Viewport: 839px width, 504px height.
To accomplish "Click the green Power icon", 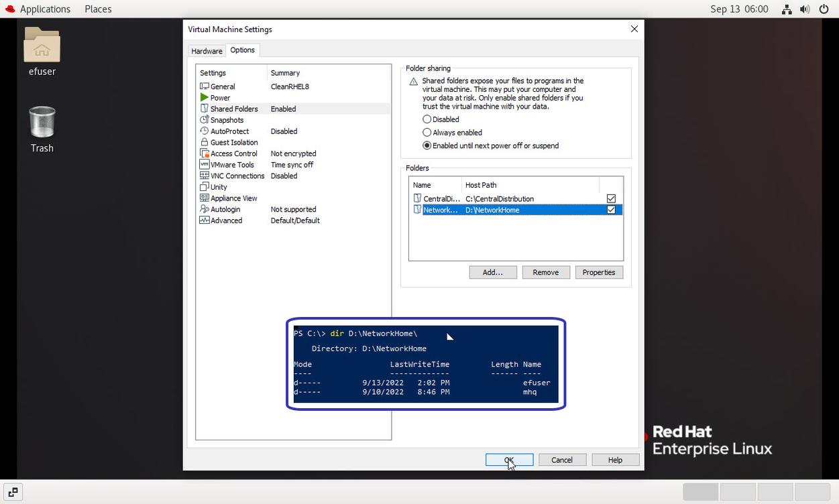I will (205, 98).
